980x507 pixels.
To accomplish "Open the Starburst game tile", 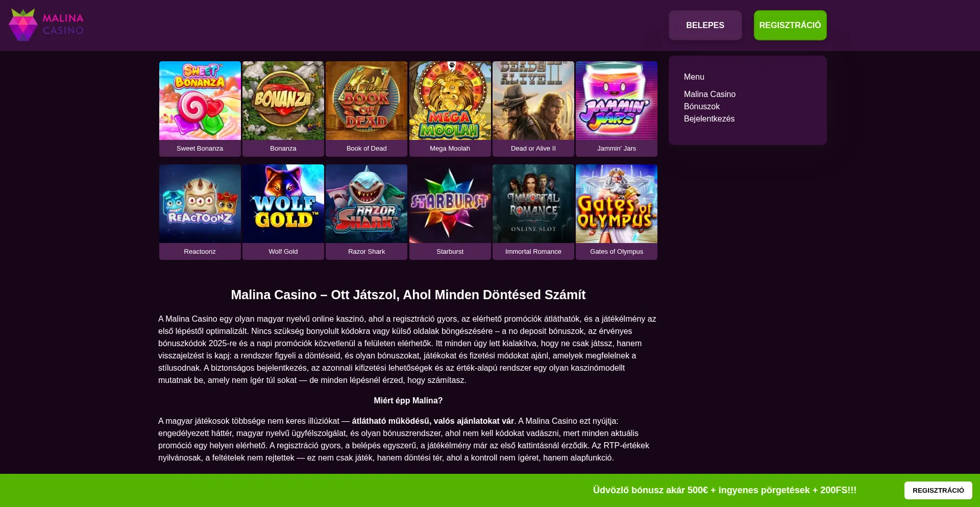I will (450, 204).
